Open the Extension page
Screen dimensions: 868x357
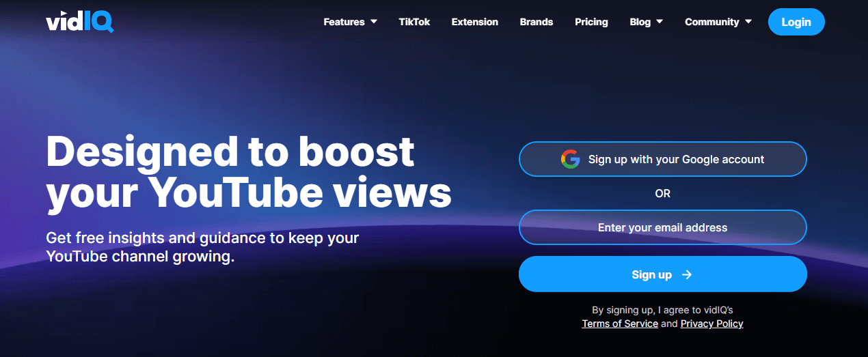[475, 22]
